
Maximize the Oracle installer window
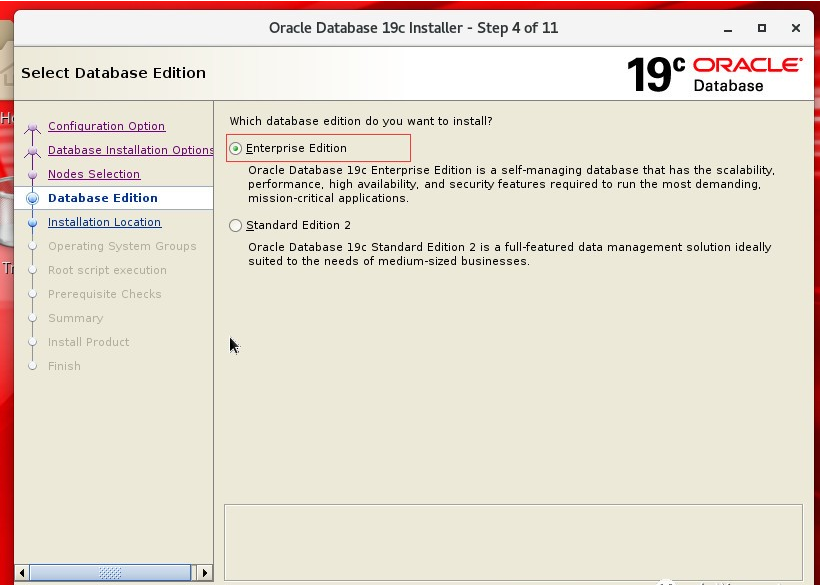tap(762, 28)
